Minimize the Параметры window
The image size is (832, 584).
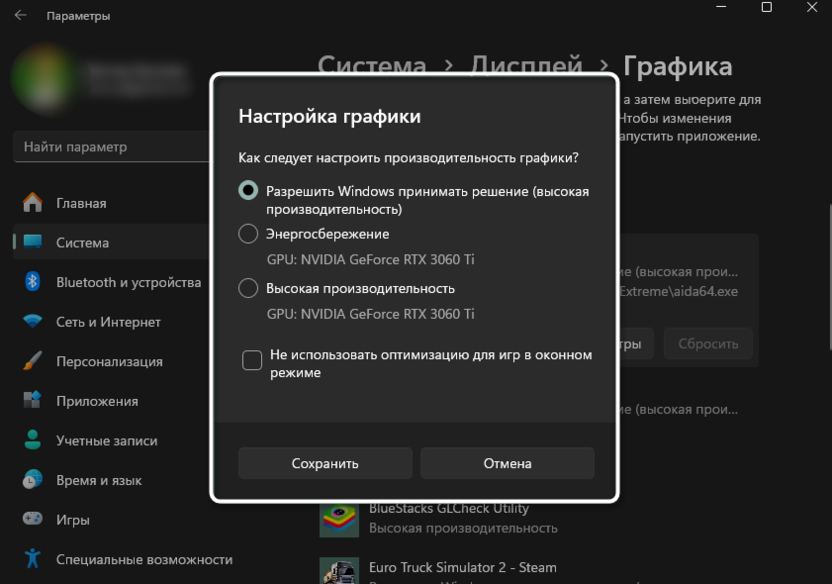721,7
